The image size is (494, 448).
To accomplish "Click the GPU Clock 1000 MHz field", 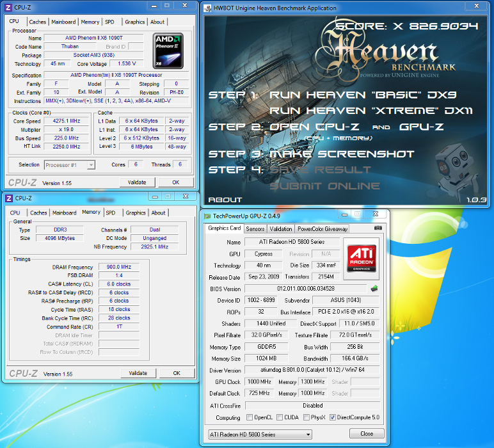I will coord(259,381).
